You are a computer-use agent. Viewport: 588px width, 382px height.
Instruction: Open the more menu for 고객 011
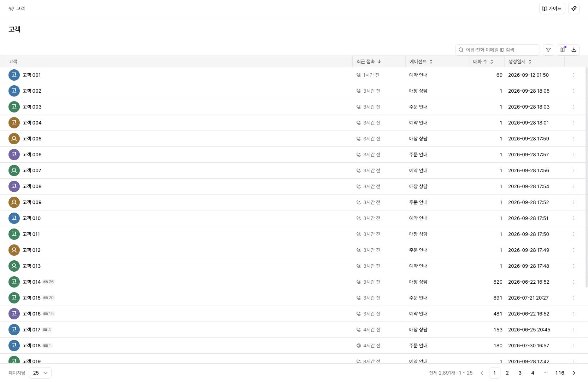click(x=574, y=234)
